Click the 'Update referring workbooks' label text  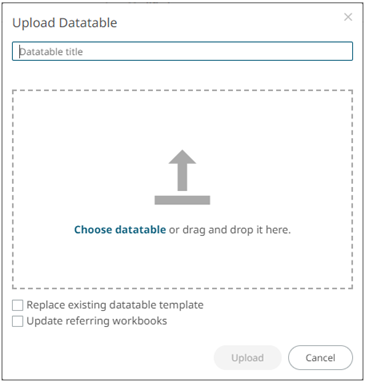(x=97, y=321)
